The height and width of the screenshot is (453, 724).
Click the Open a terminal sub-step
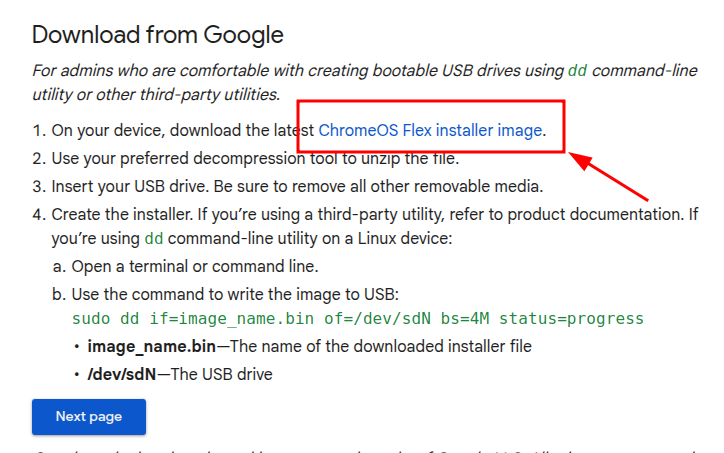pos(195,266)
